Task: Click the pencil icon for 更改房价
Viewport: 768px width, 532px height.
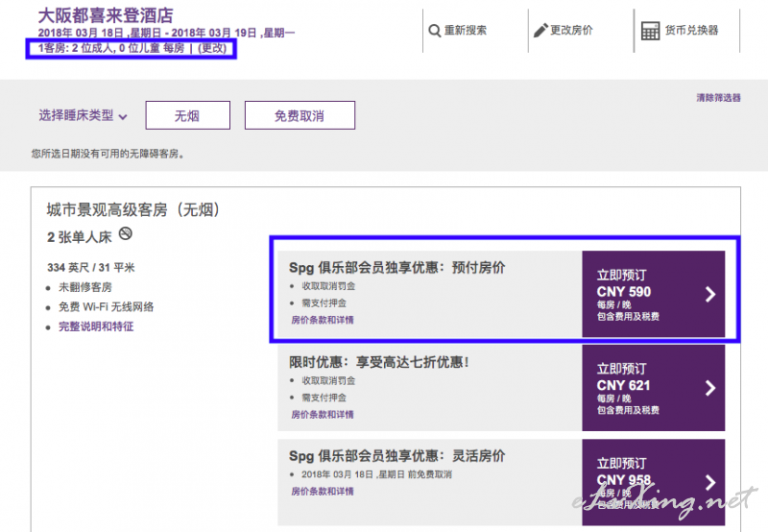Action: click(x=540, y=31)
